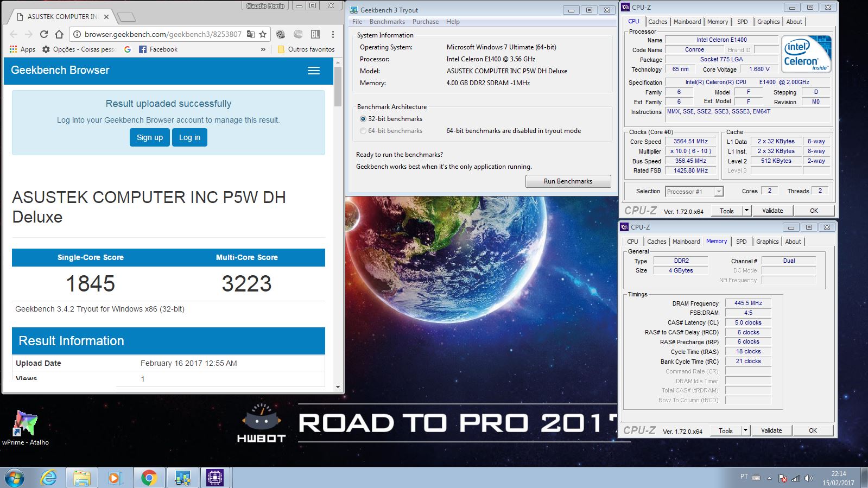Click the volume speaker icon in system tray
Screen dimensions: 868x488
(x=809, y=478)
